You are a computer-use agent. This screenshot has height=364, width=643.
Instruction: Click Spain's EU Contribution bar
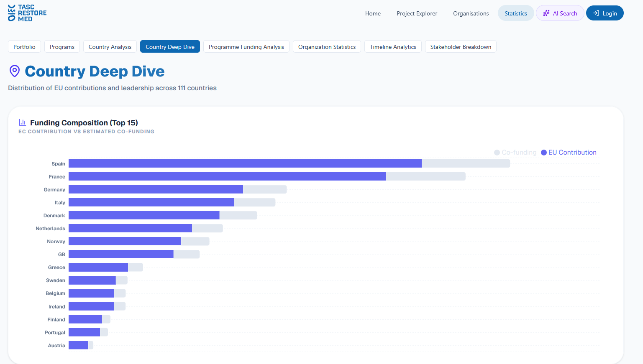(x=245, y=163)
